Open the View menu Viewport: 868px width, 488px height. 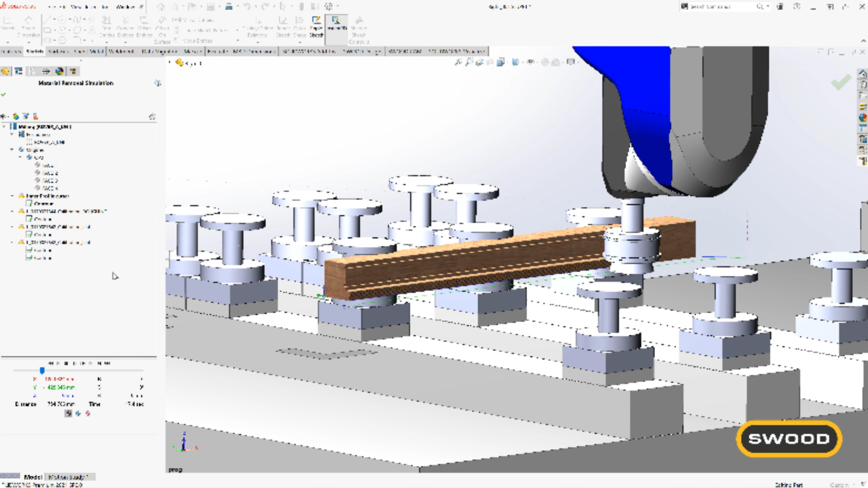click(76, 7)
